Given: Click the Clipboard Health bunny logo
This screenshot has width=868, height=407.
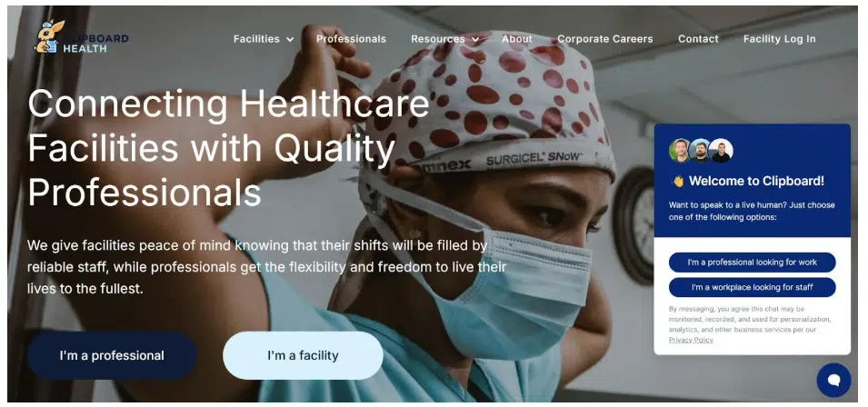Looking at the screenshot, I should pyautogui.click(x=50, y=37).
